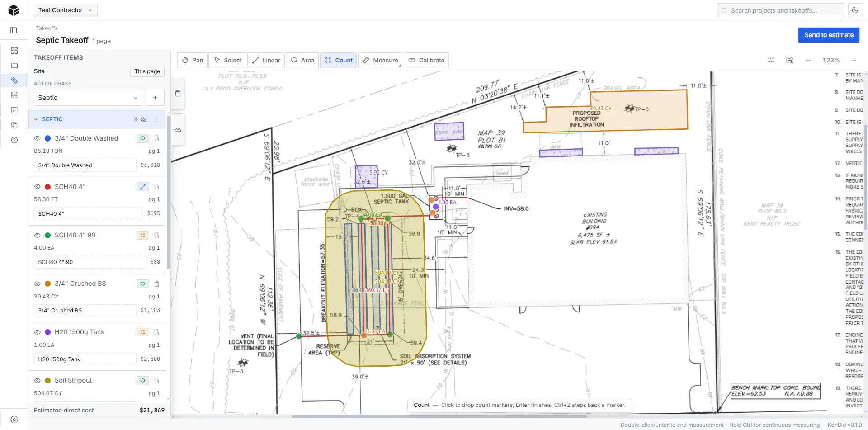Toggle visibility of SCH40 4" 90
This screenshot has height=430, width=868.
click(x=38, y=236)
